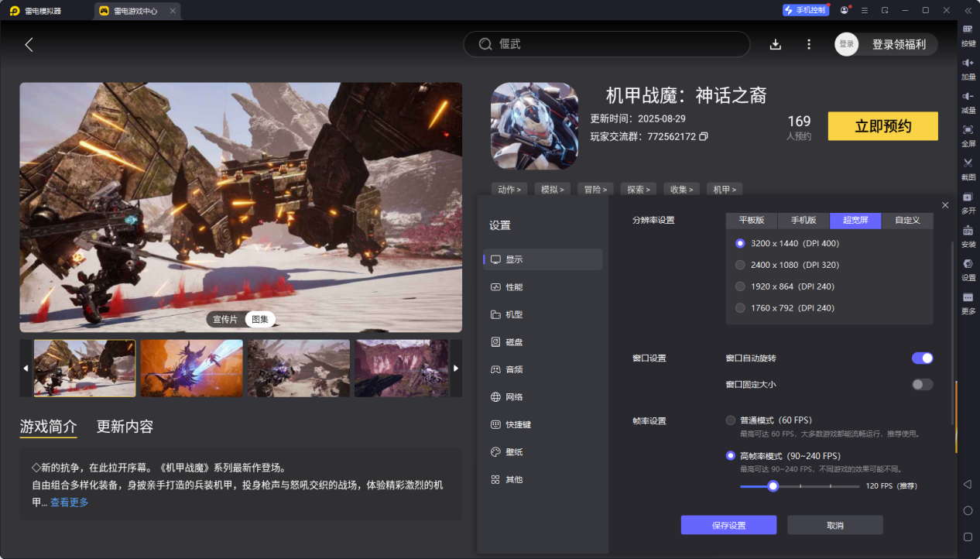
Task: Open the 磁盘 settings section
Action: [543, 342]
